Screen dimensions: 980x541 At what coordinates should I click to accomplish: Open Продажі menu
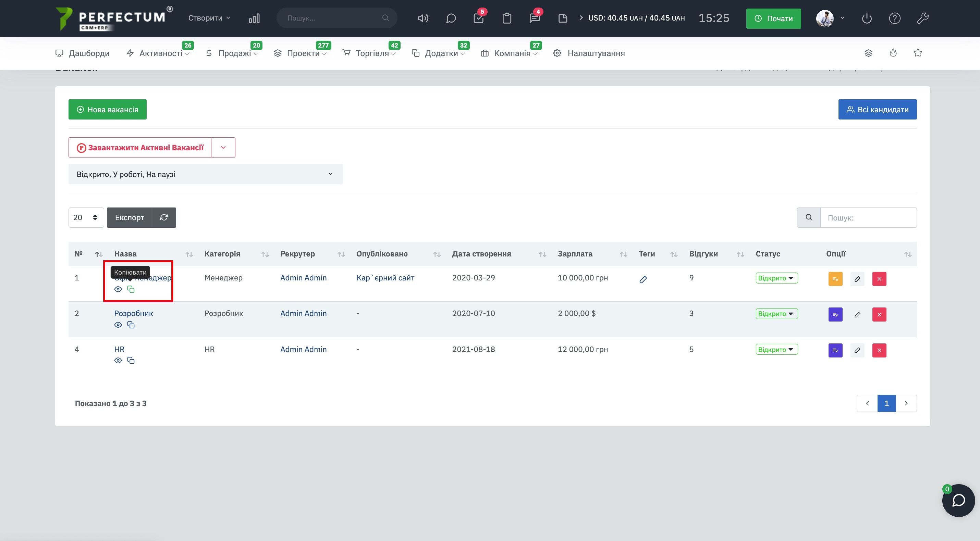[232, 53]
